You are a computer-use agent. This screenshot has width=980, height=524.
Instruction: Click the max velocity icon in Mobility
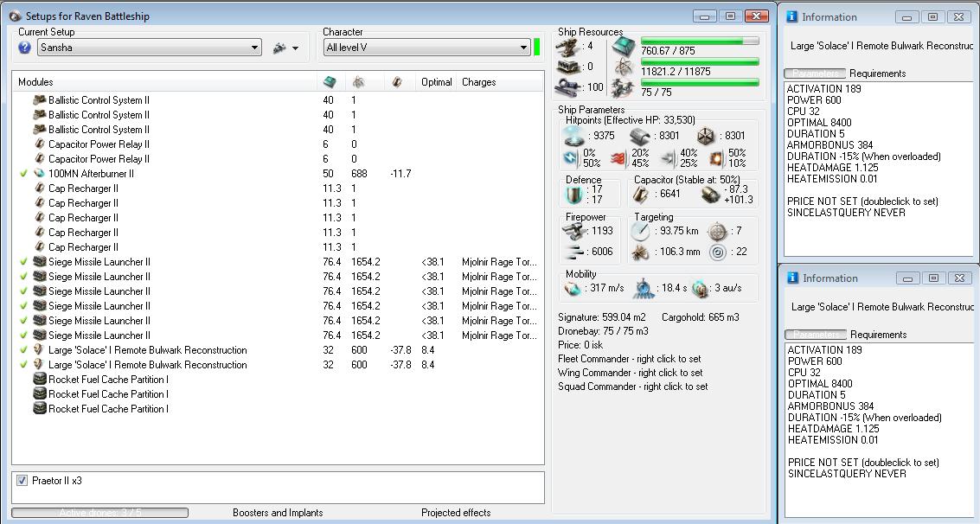(x=573, y=288)
